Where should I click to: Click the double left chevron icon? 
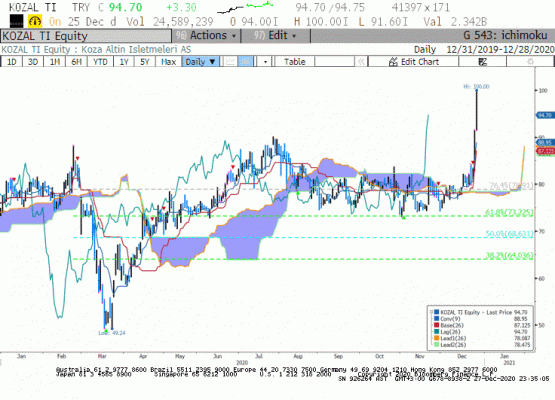coord(361,62)
